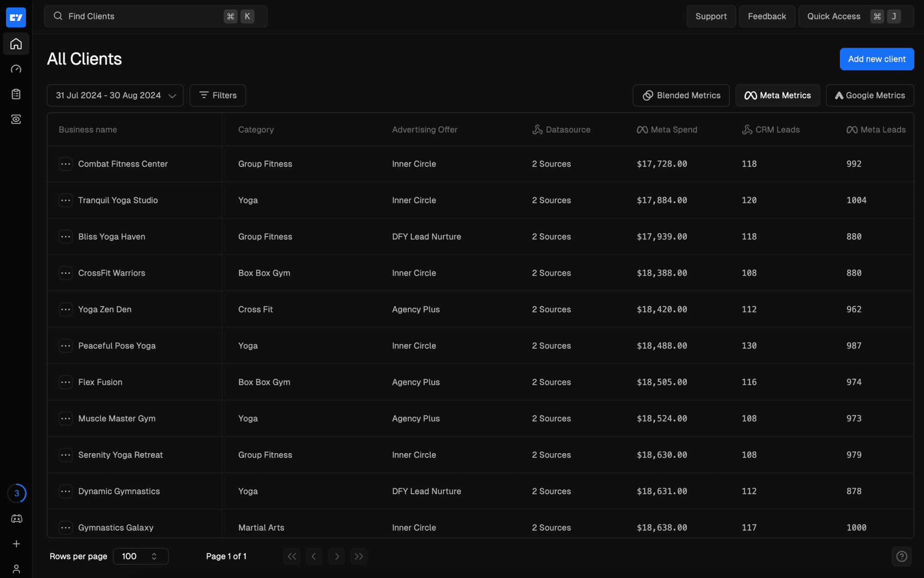This screenshot has height=578, width=924.
Task: Open row menu for Combat Fitness Center
Action: pyautogui.click(x=65, y=164)
